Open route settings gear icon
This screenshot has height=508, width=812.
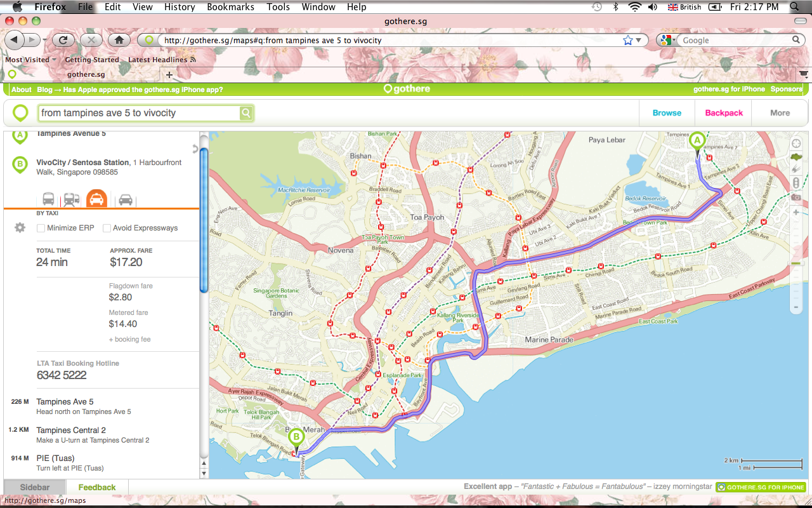pyautogui.click(x=20, y=227)
